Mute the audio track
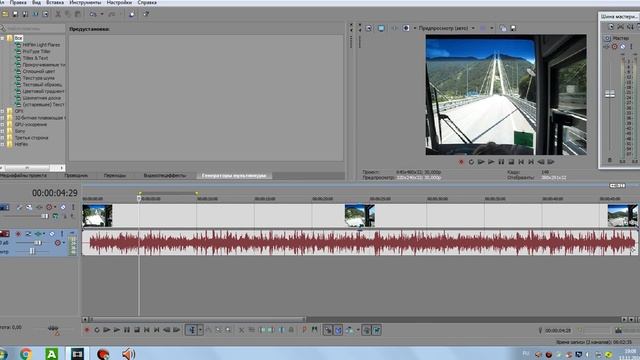The width and height of the screenshot is (640, 360). (x=52, y=234)
